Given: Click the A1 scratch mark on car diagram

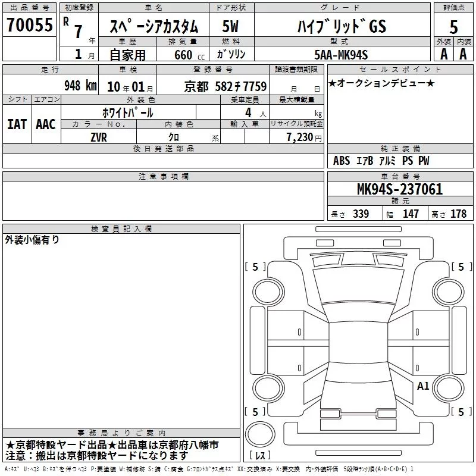Looking at the screenshot, I should (x=423, y=386).
